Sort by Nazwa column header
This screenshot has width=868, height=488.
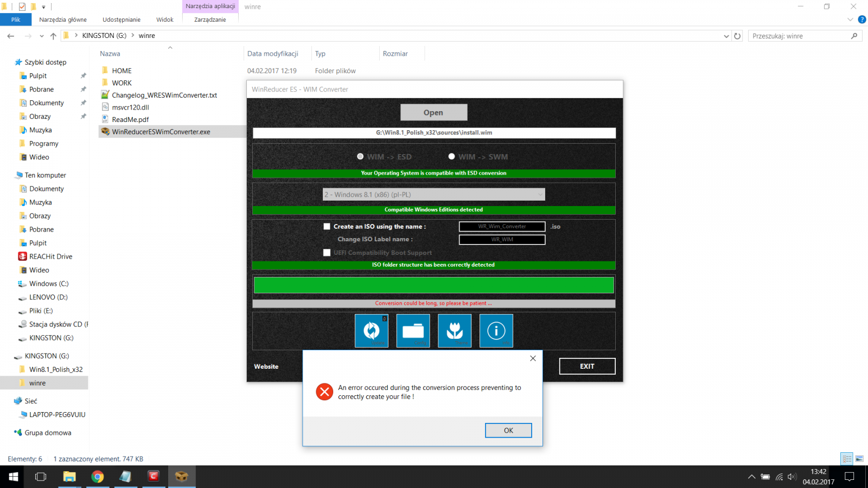(x=110, y=54)
